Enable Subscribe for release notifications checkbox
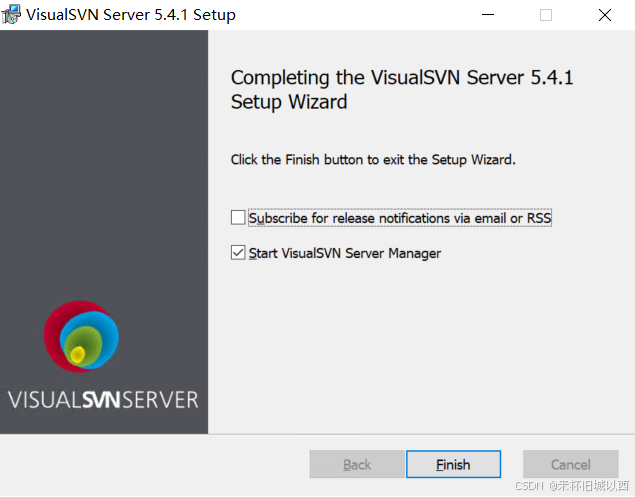 click(238, 217)
